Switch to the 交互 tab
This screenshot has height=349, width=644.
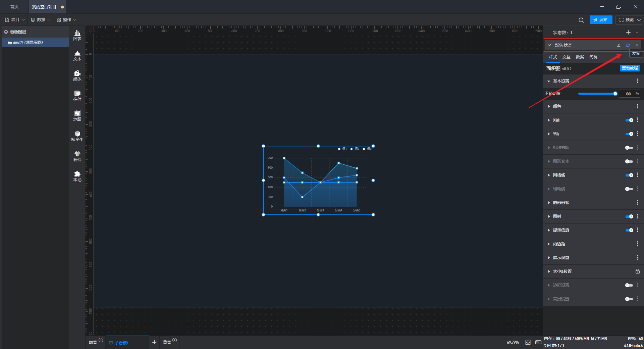pyautogui.click(x=566, y=57)
